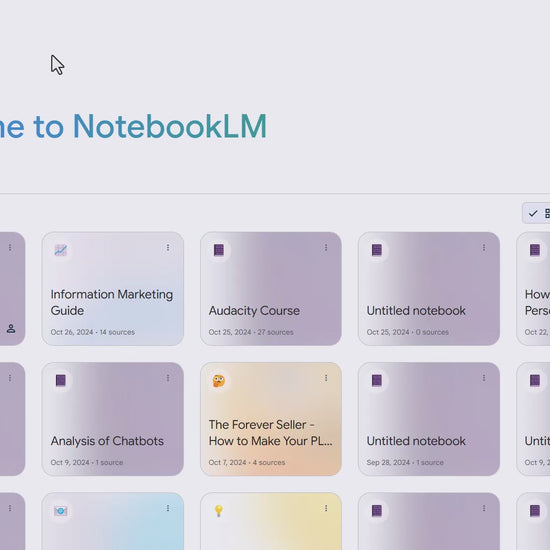
Task: Open options menu of light bulb card
Action: 326,508
